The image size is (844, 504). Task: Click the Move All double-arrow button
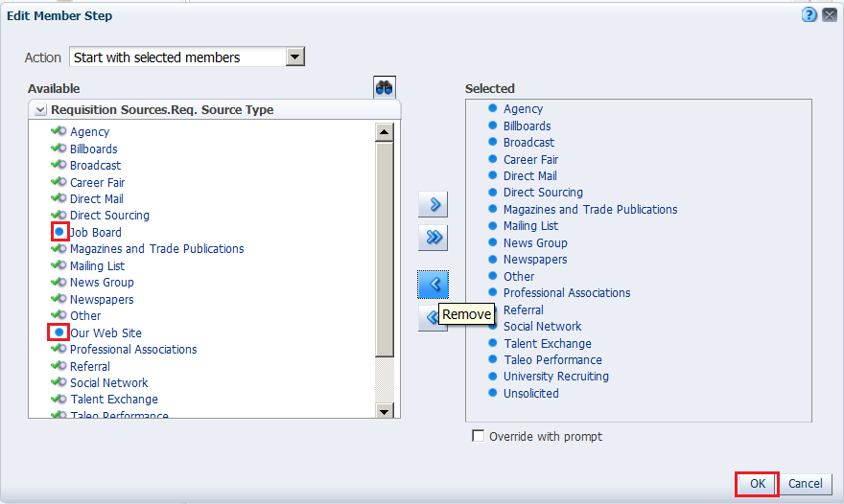coord(434,238)
